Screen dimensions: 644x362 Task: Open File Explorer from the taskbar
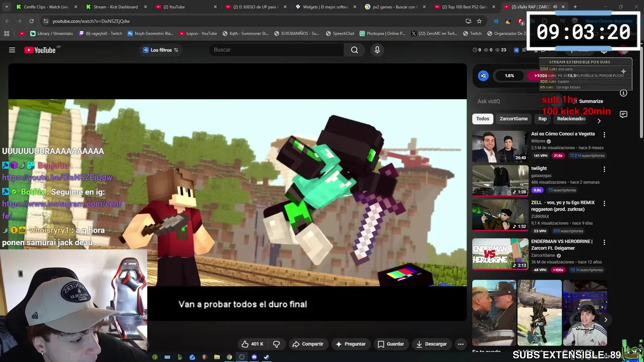(217, 357)
